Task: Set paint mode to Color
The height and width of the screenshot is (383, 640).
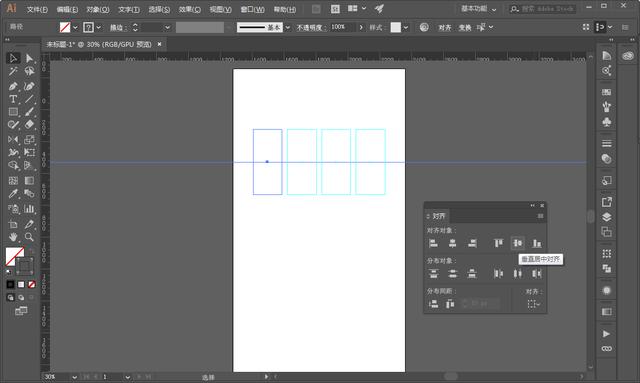Action: 11,284
